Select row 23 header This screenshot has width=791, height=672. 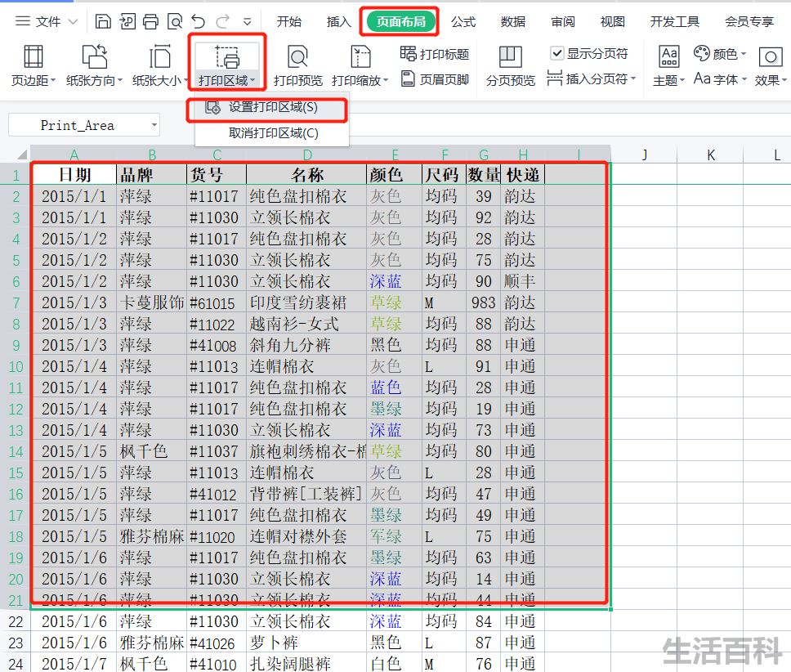pos(16,643)
